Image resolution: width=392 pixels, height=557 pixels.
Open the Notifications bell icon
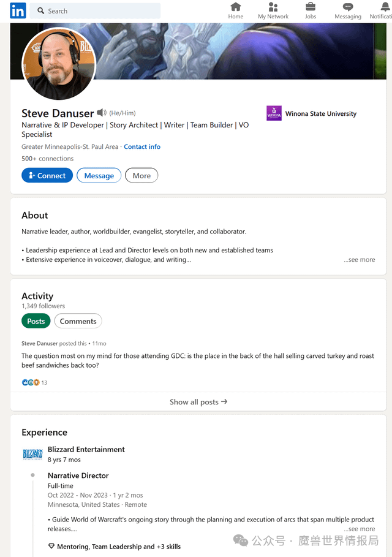pos(385,7)
